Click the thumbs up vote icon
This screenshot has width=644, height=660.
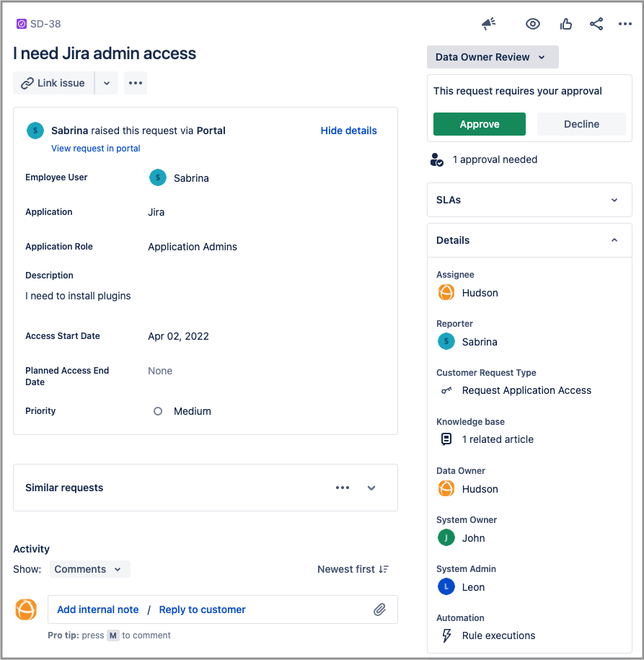point(566,25)
